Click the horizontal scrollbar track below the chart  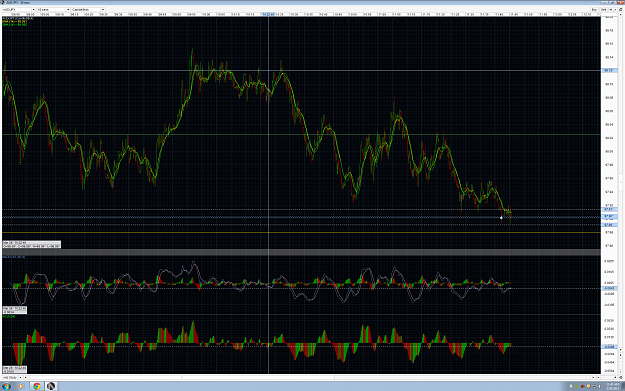click(309, 377)
